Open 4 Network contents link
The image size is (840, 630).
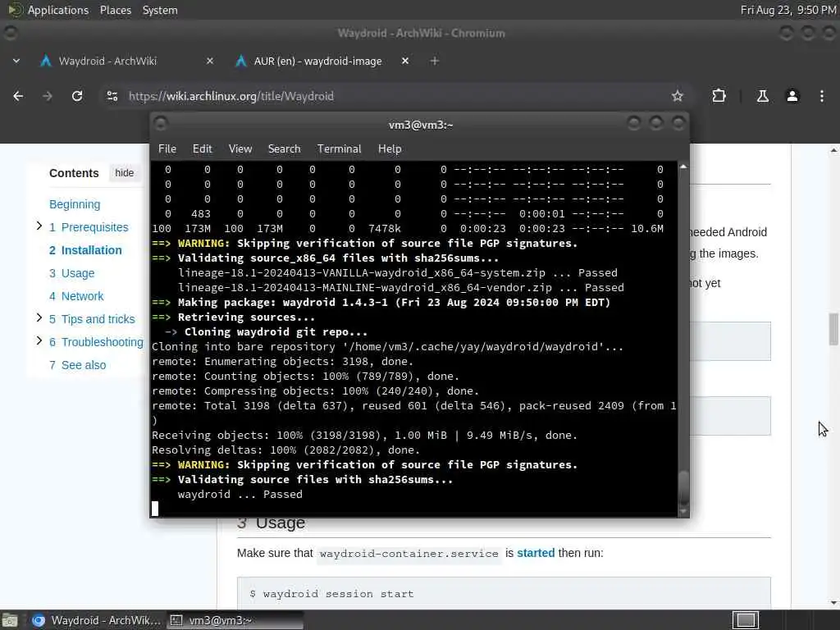pyautogui.click(x=76, y=296)
